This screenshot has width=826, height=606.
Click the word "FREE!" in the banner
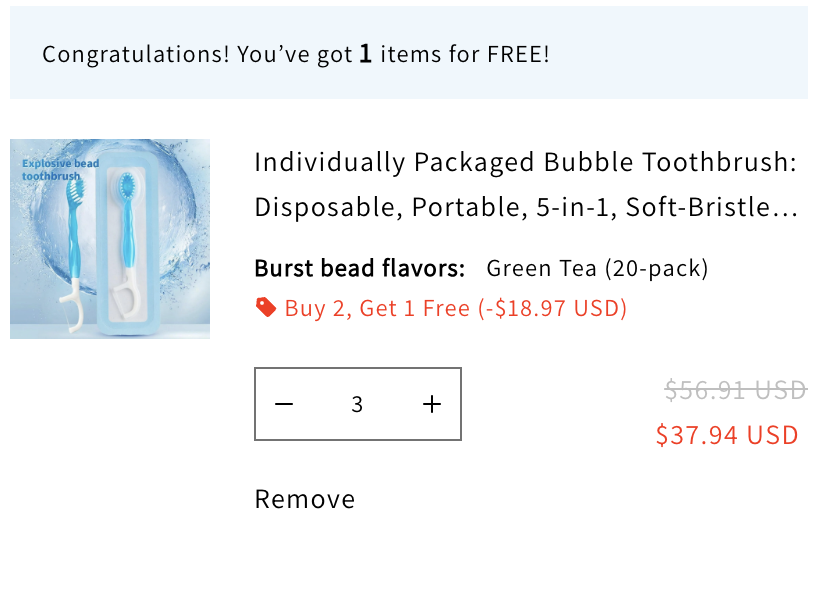(x=518, y=54)
